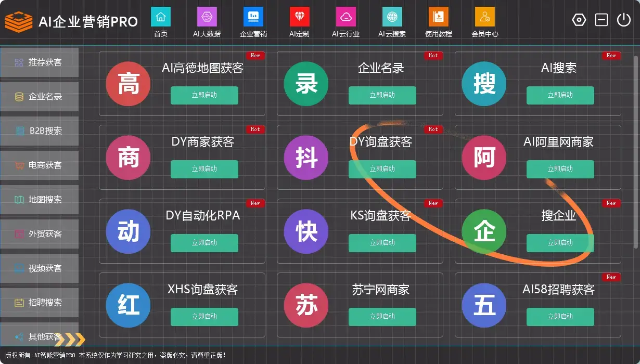Screen dimensions: 640x364
Task: Select 电商获客 in the sidebar
Action: click(40, 165)
